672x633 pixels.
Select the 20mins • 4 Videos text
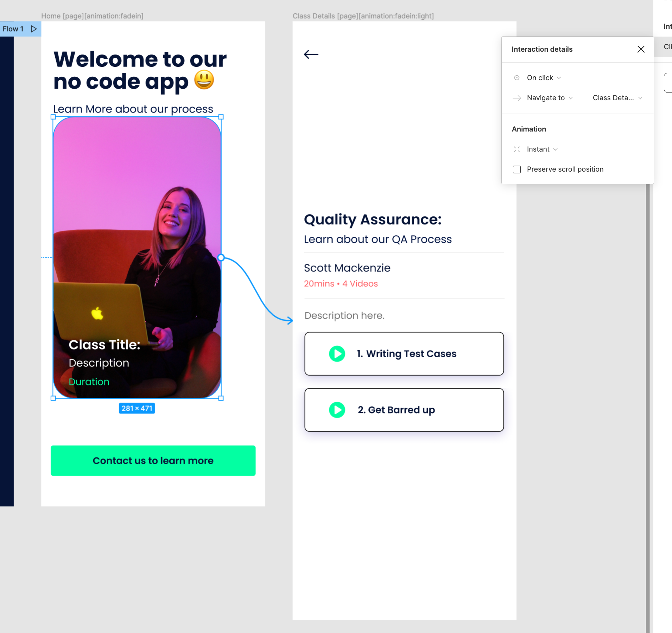341,283
